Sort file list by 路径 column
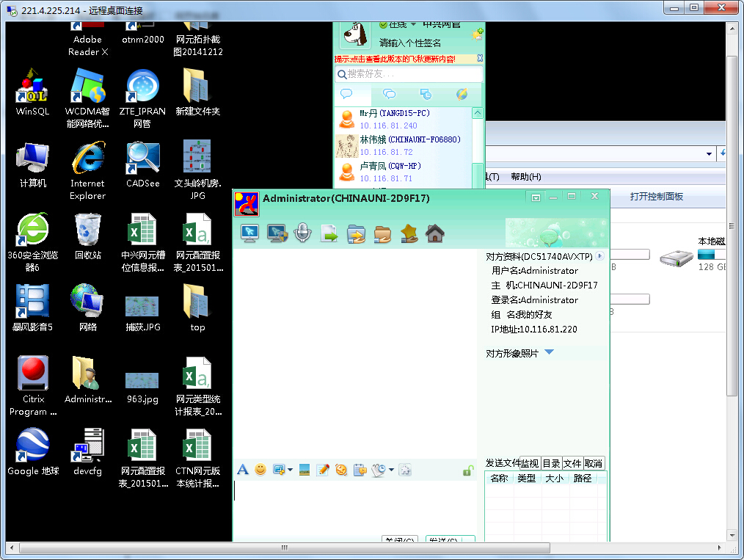The height and width of the screenshot is (560, 744). (583, 479)
